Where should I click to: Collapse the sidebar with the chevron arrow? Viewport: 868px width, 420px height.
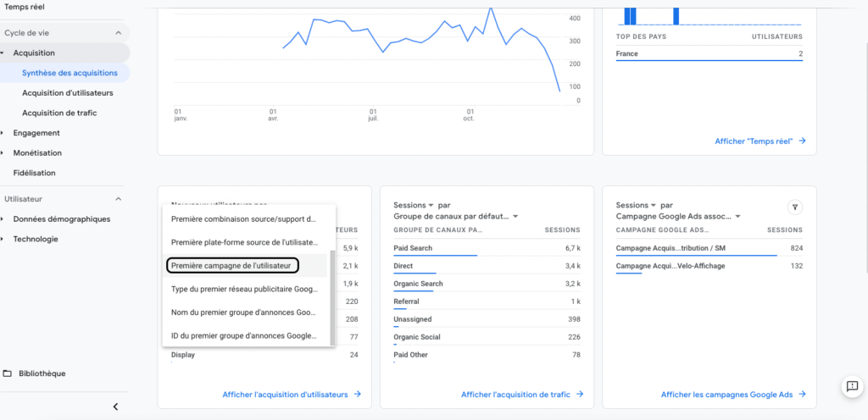115,406
